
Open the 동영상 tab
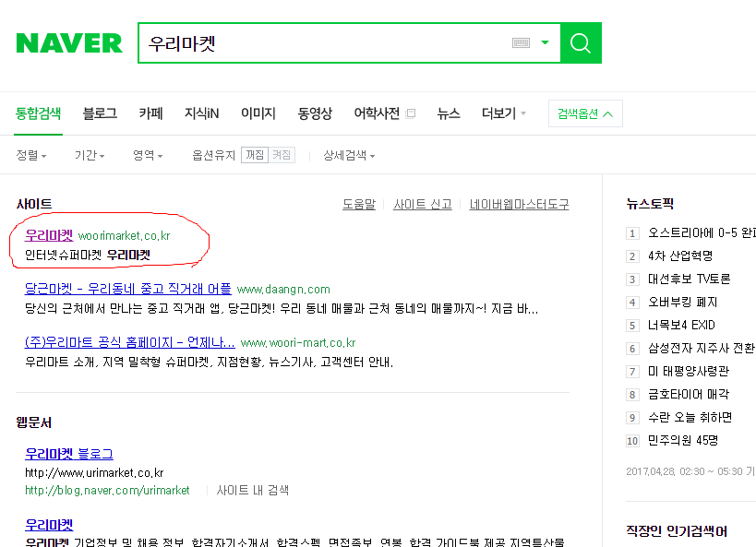315,113
